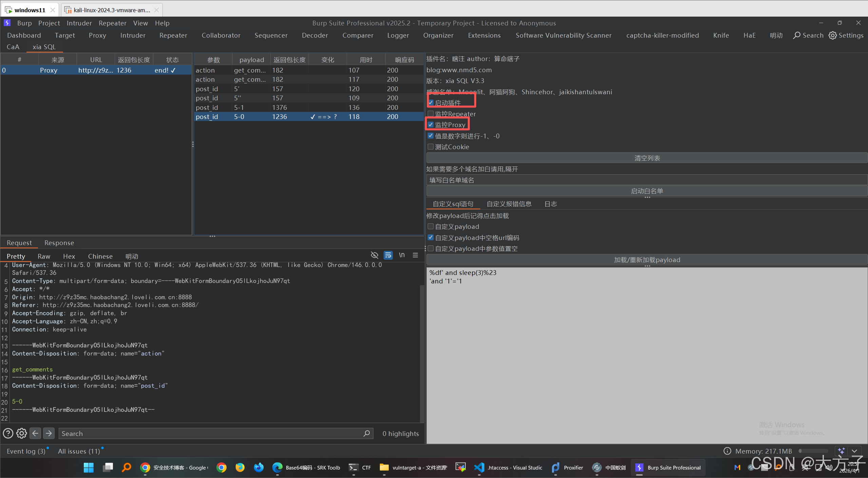Screen dimensions: 868x478
Task: Enable the 自定义payload checkbox
Action: [430, 226]
